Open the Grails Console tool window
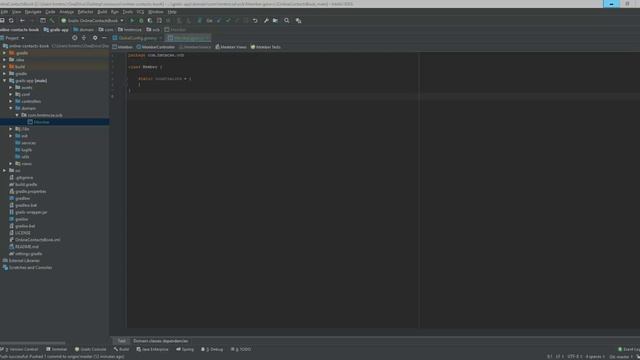The width and height of the screenshot is (640, 360). tap(91, 349)
